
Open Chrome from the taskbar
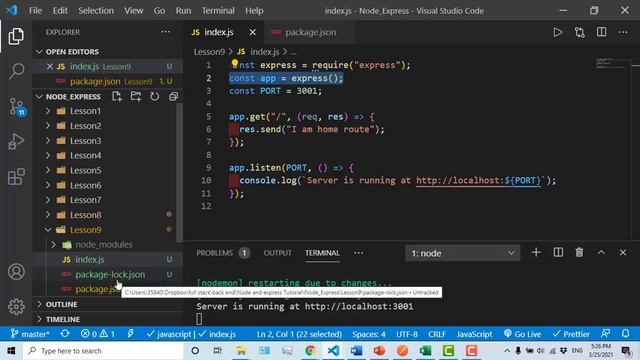tap(310, 351)
